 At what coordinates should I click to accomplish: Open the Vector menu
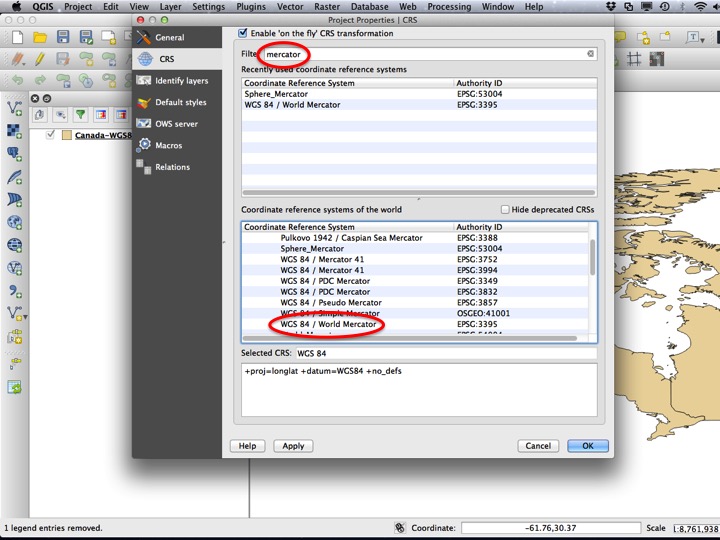point(290,6)
